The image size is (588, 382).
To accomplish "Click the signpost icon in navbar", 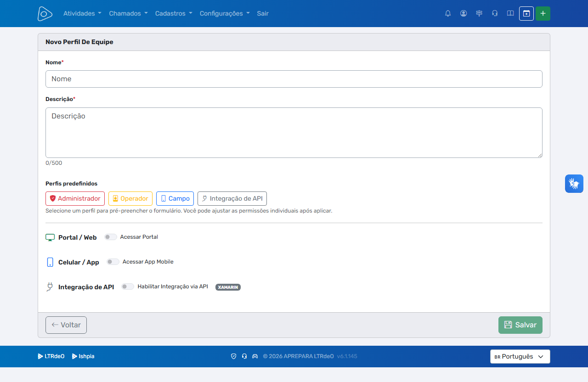I will coord(479,13).
